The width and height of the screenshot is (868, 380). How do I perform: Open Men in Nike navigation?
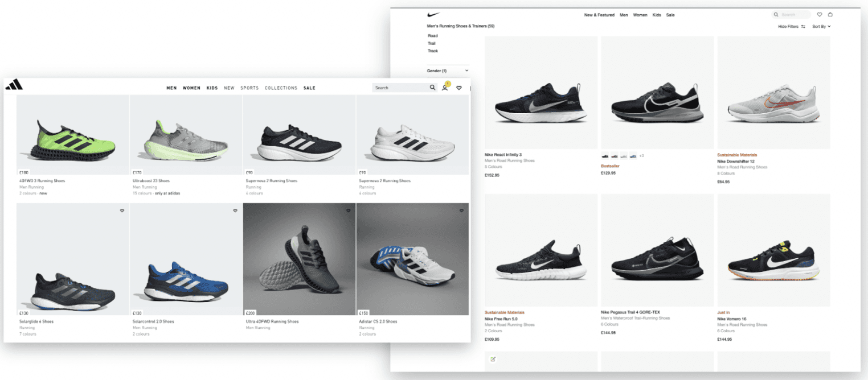coord(624,15)
